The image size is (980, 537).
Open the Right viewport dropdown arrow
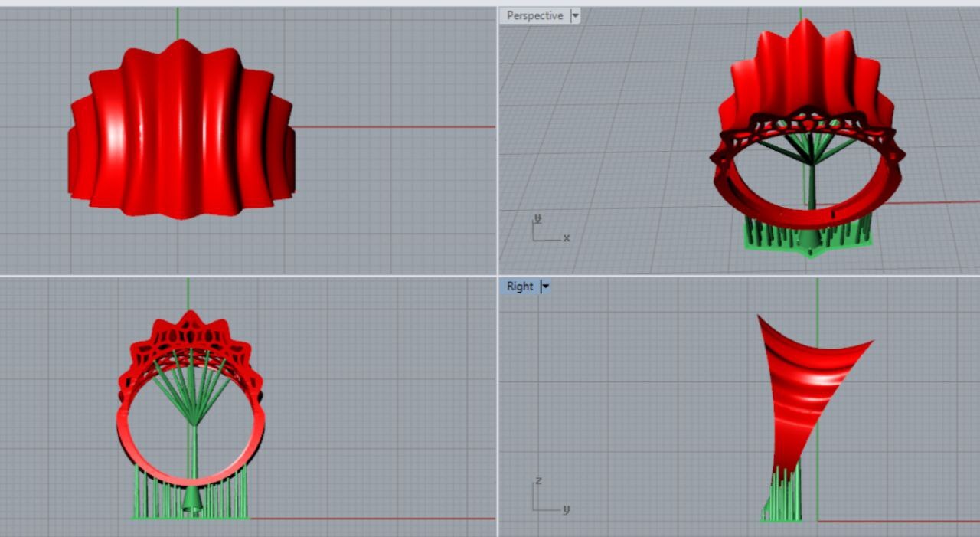(545, 287)
